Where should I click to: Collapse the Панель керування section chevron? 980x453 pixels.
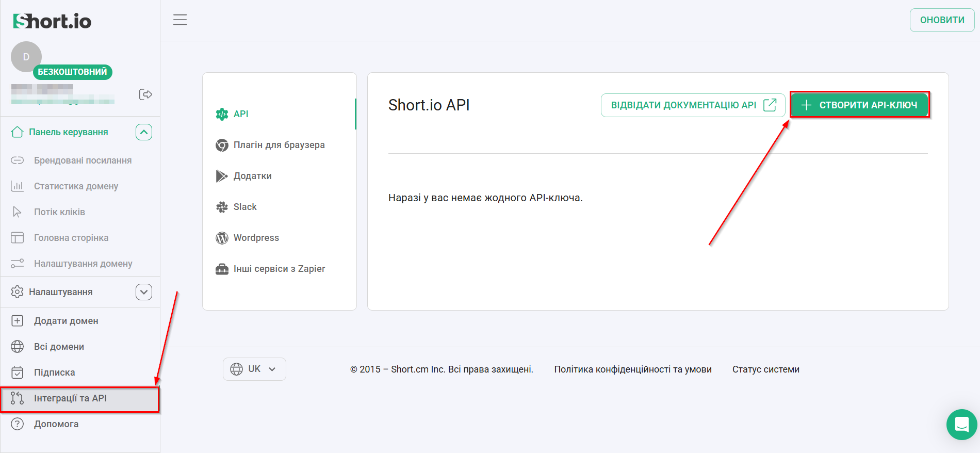[144, 132]
